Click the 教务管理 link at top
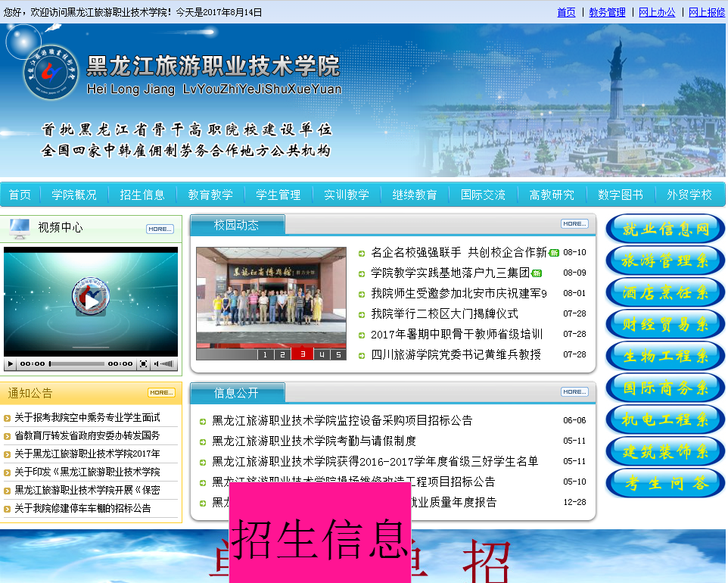 click(x=607, y=12)
